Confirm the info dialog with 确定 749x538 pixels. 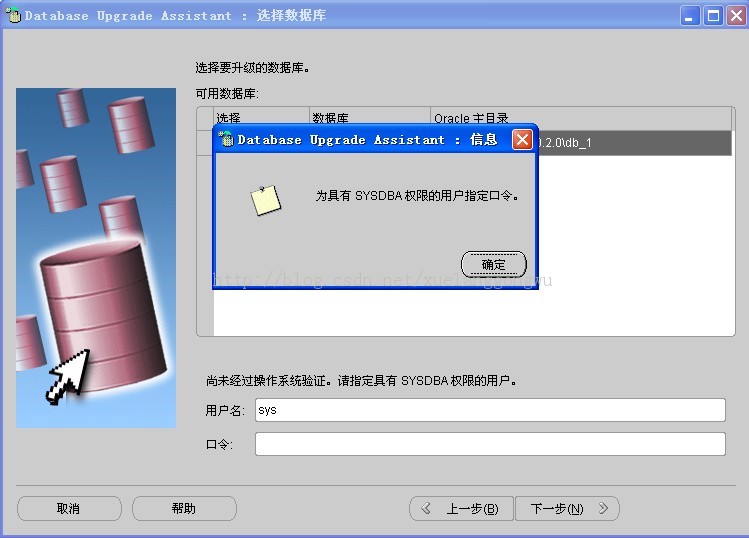tap(493, 264)
